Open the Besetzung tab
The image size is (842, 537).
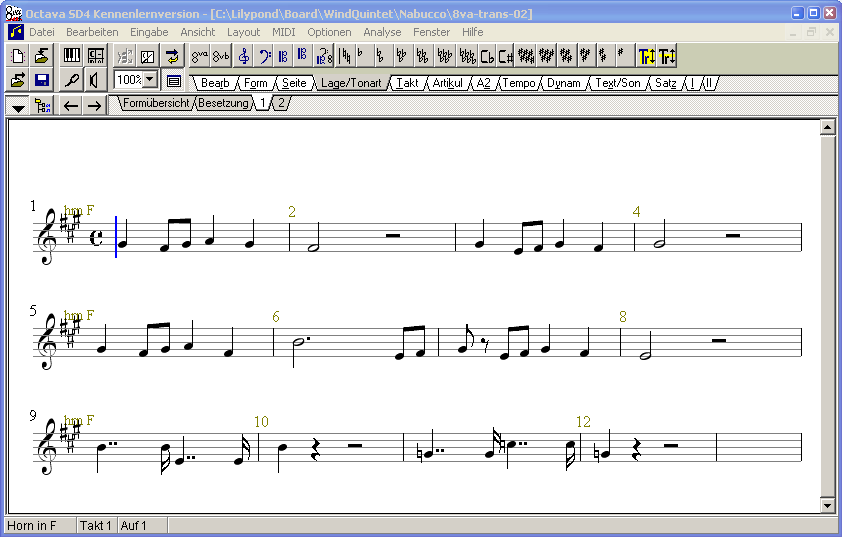pos(223,103)
